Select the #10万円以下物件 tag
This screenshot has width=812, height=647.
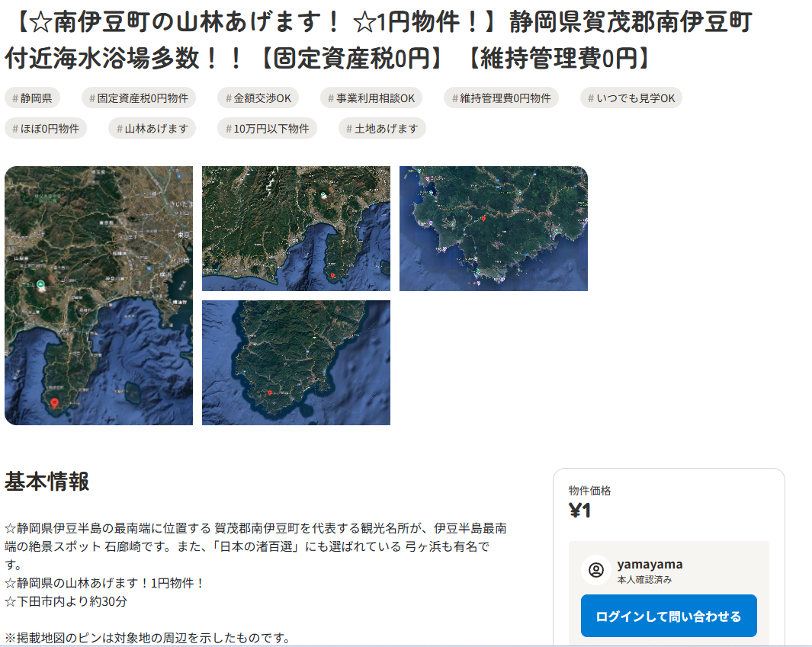[267, 128]
